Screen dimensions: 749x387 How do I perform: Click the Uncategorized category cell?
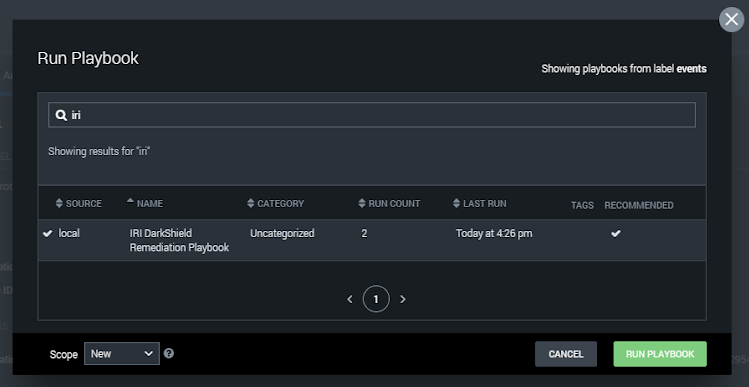coord(282,233)
